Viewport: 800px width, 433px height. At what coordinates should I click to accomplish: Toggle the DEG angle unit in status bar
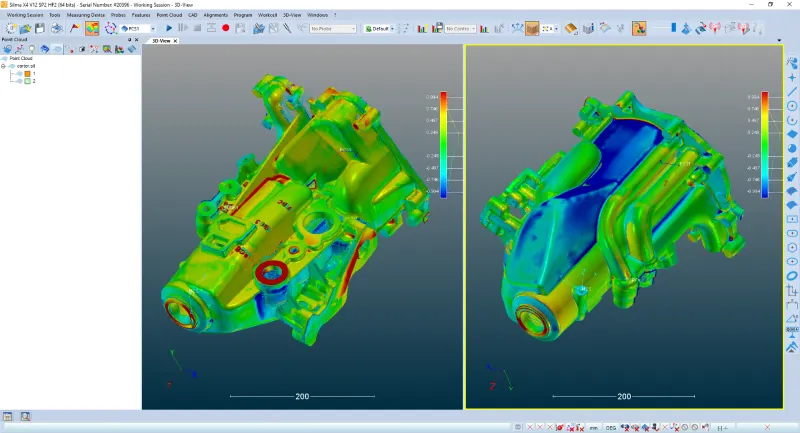[x=610, y=427]
